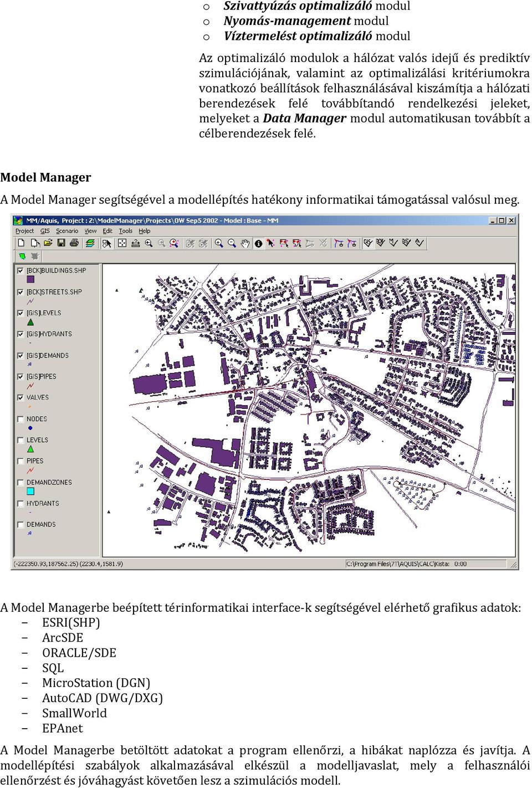Uncheck the [GIS]LEVELS layer
Viewport: 532px width, 788px height.
point(21,313)
